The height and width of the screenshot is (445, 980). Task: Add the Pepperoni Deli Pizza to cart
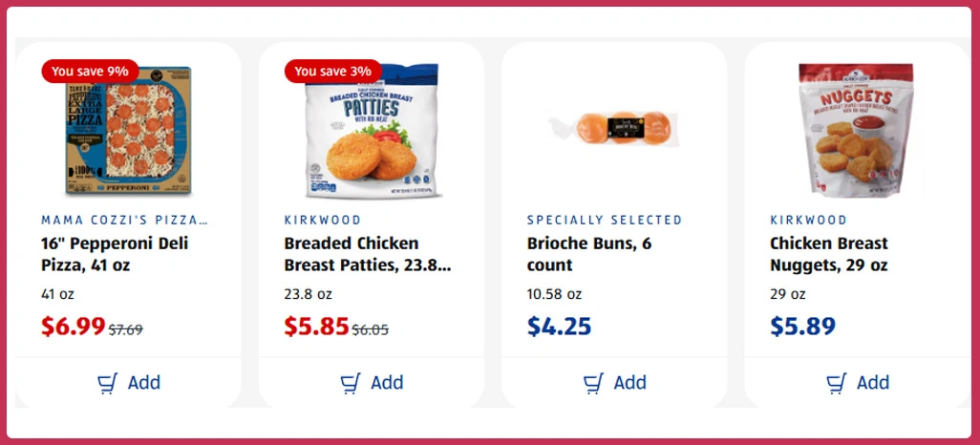[x=129, y=383]
